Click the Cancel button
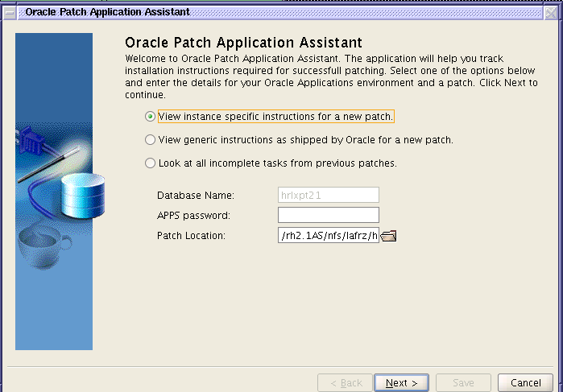The image size is (563, 392). pos(525,382)
